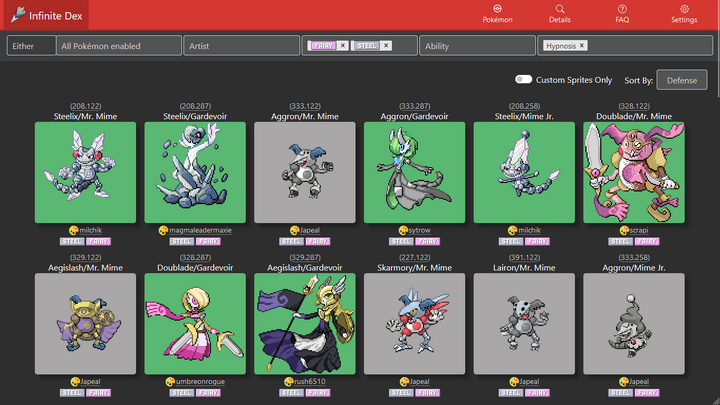Open artist link magmaleadermaxie
This screenshot has width=720, height=405.
point(200,230)
